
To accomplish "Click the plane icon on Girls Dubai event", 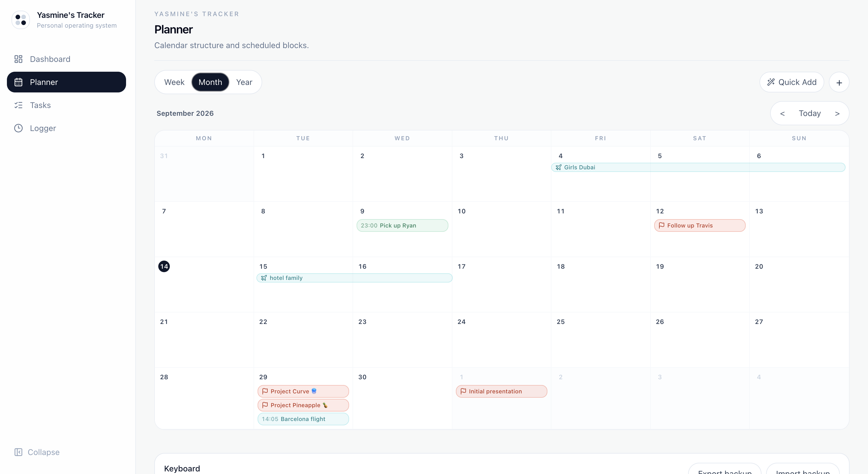I will (558, 167).
